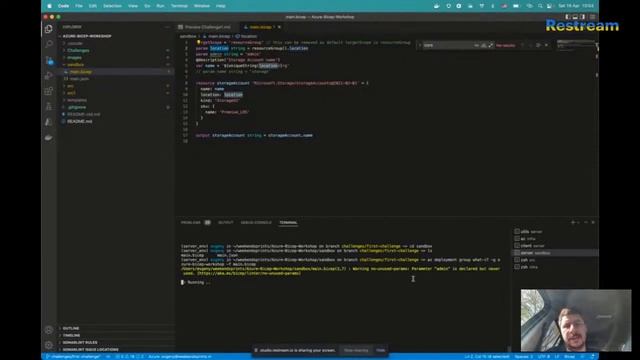The image size is (640, 360).
Task: Open the Docker whale view
Action: coord(49,138)
